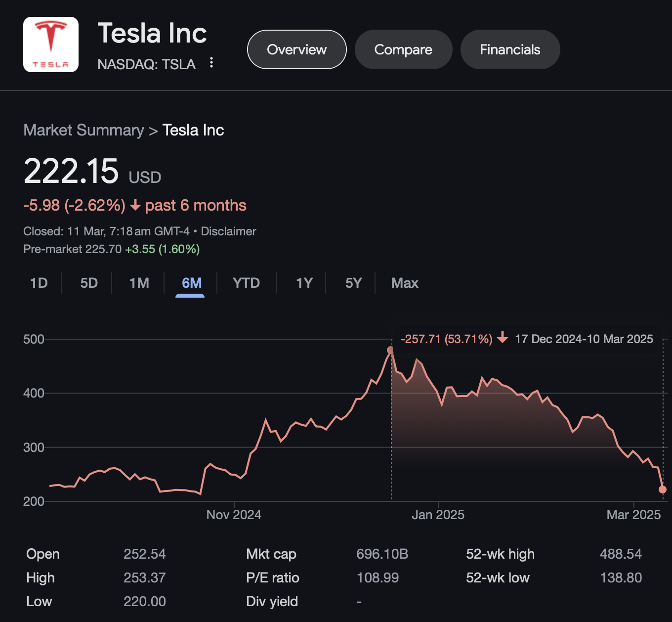This screenshot has width=672, height=622.
Task: Open the three-dot options menu beside TSLA
Action: pos(211,63)
